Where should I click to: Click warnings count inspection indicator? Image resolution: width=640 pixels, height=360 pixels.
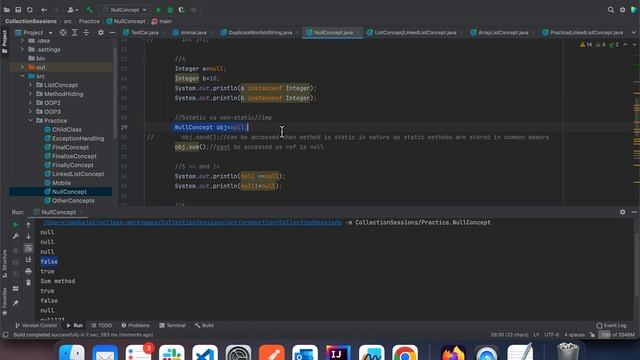(586, 44)
